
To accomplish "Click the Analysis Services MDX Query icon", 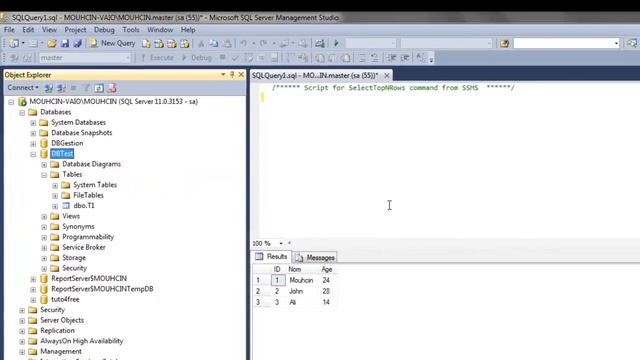I will coord(159,43).
